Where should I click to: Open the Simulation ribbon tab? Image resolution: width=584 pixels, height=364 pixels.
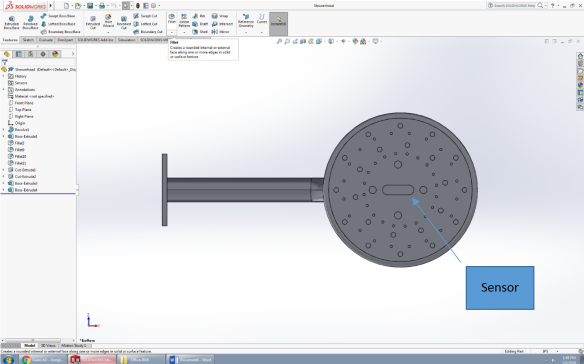click(x=127, y=40)
